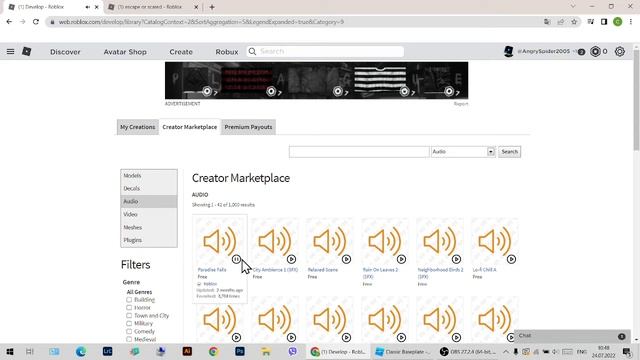
Task: Check the Comedy genre filter
Action: click(129, 331)
